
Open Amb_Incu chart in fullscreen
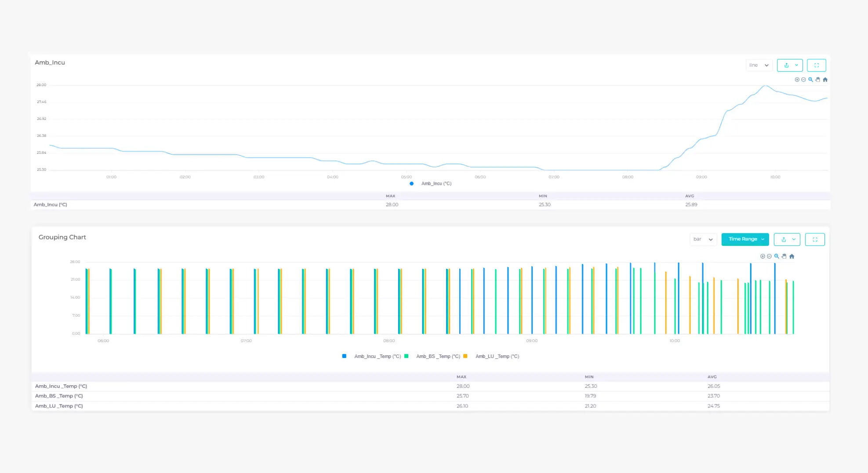[816, 65]
